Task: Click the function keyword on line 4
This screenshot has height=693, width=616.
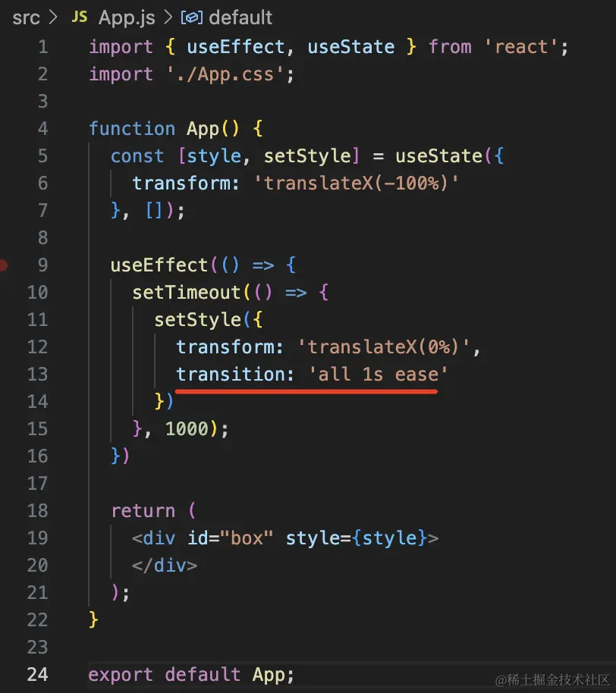Action: 132,129
